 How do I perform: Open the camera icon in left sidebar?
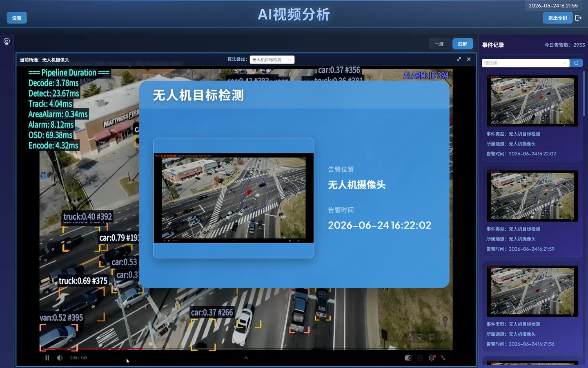pos(7,41)
